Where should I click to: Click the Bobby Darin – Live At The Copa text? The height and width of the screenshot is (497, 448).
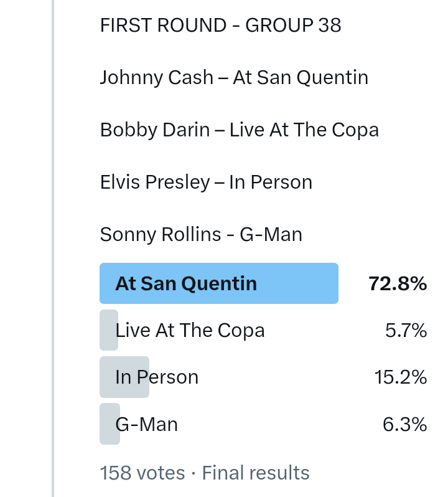(239, 130)
